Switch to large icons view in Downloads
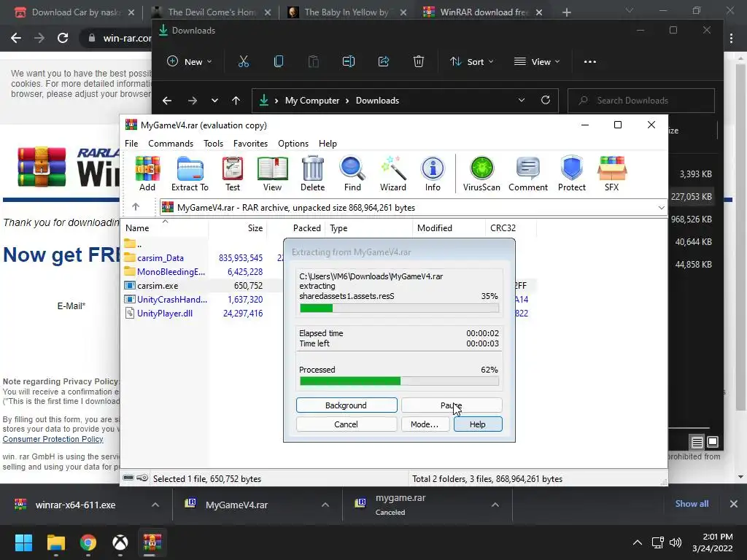 (x=713, y=442)
